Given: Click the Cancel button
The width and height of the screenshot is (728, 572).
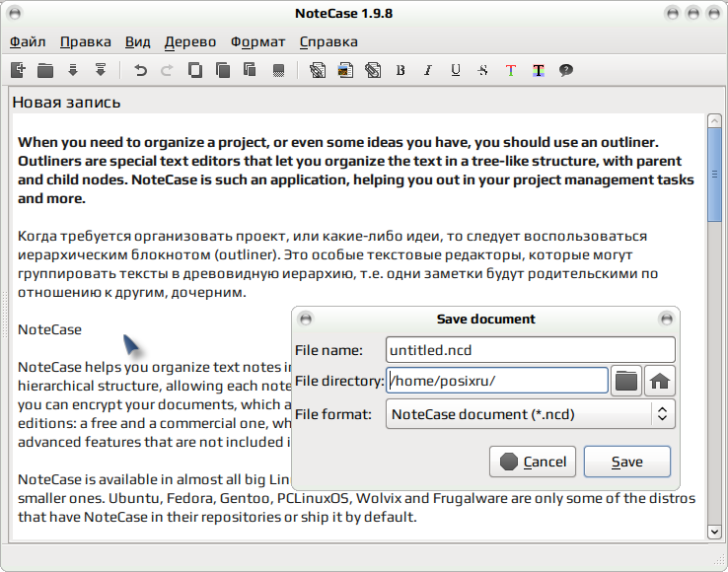Looking at the screenshot, I should tap(533, 462).
